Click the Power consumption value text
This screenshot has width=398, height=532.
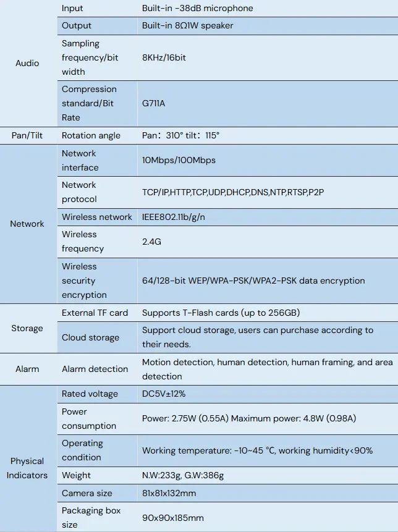pyautogui.click(x=249, y=418)
